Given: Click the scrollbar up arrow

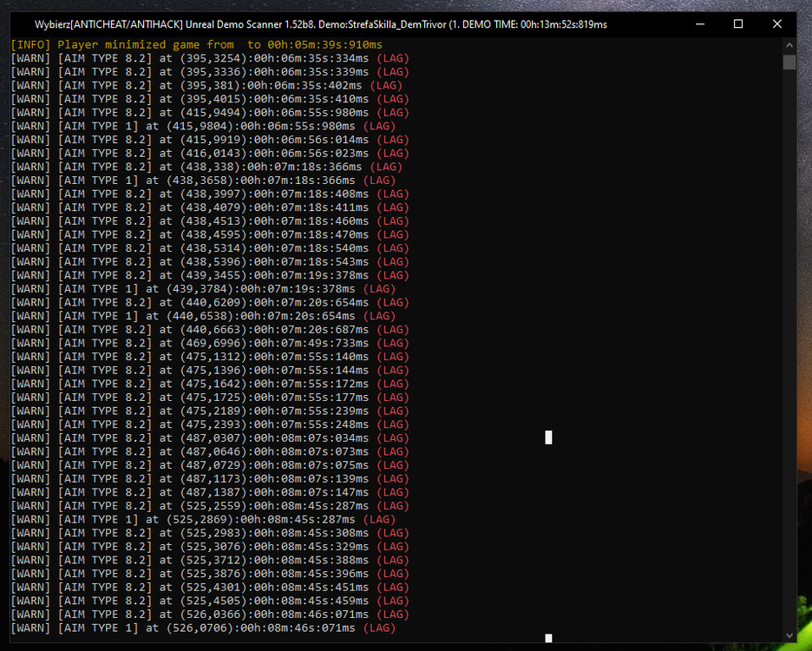Looking at the screenshot, I should pos(789,45).
